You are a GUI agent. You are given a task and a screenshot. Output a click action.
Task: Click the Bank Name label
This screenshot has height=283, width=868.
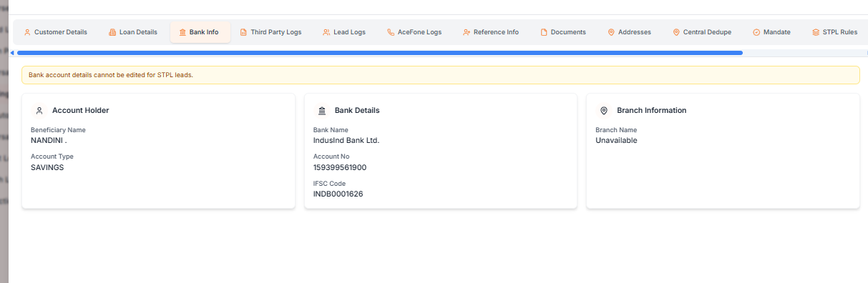click(331, 130)
